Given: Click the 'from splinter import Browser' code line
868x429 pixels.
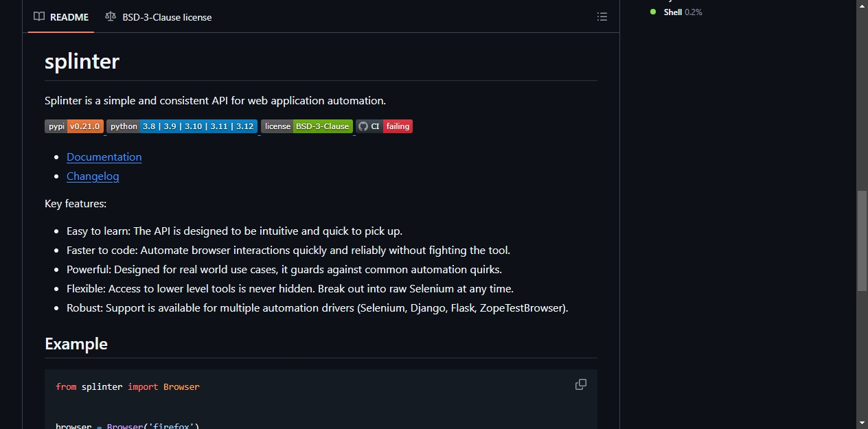Looking at the screenshot, I should coord(128,386).
